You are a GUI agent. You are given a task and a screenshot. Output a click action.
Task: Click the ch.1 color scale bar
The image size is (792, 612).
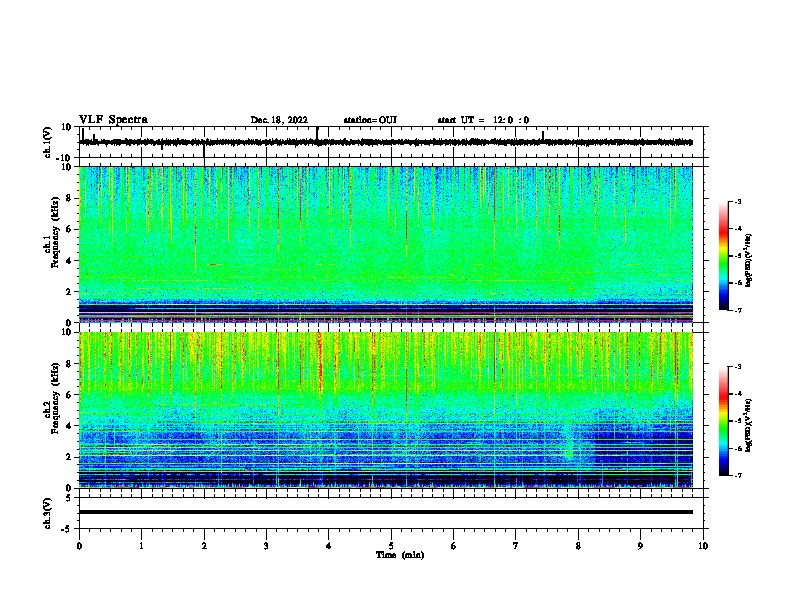(723, 256)
